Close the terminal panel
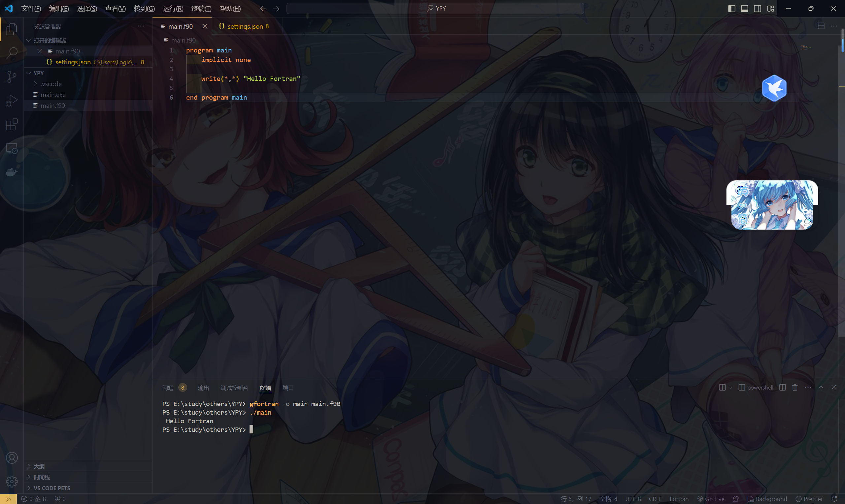Viewport: 845px width, 504px height. tap(834, 388)
